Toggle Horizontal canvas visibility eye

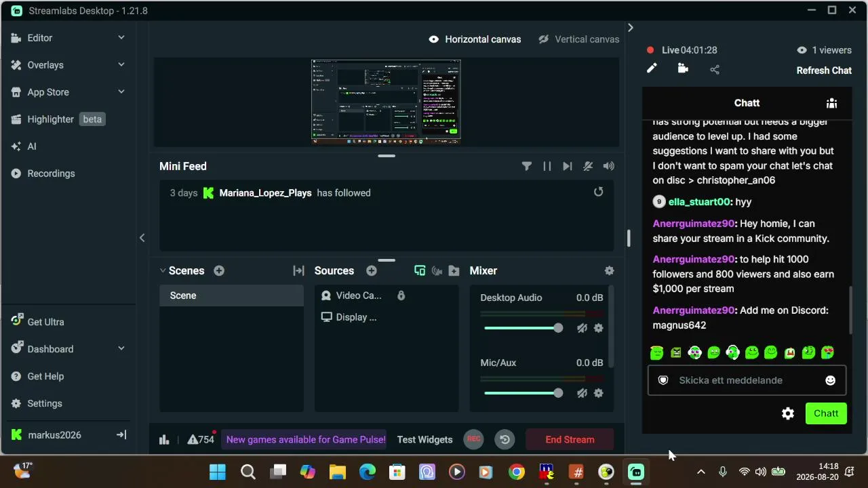pyautogui.click(x=434, y=39)
